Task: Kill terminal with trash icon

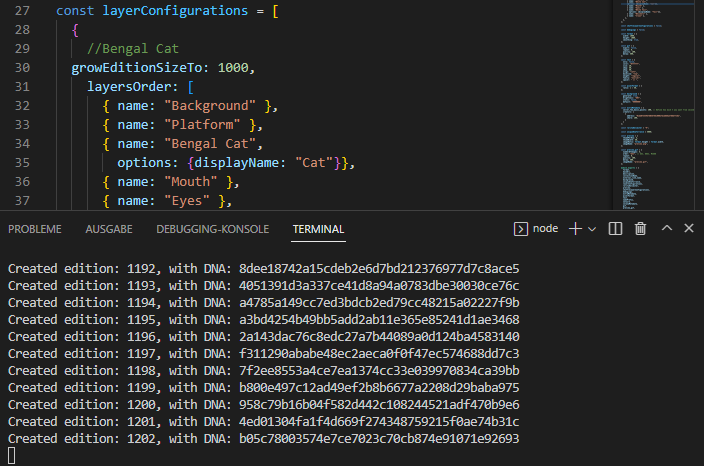Action: pos(640,229)
